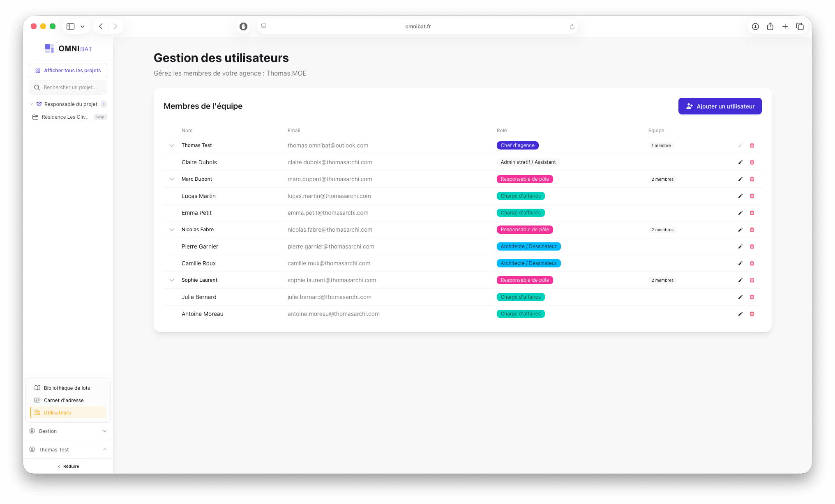Expand Nicolas Fabre's team row
Screen dimensions: 835x504
(171, 229)
